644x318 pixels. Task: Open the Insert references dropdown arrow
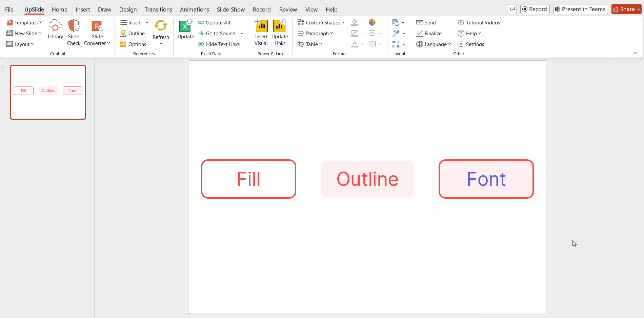pos(147,22)
